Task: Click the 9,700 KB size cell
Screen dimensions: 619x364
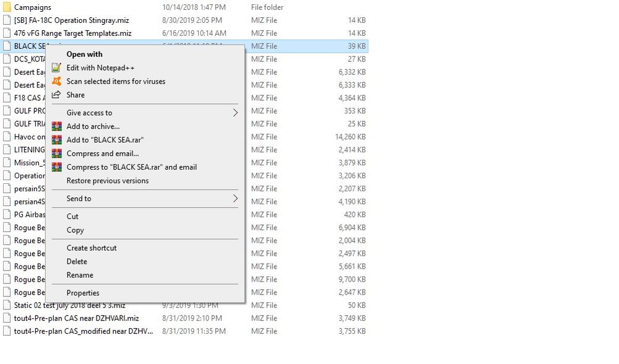Action: click(352, 280)
